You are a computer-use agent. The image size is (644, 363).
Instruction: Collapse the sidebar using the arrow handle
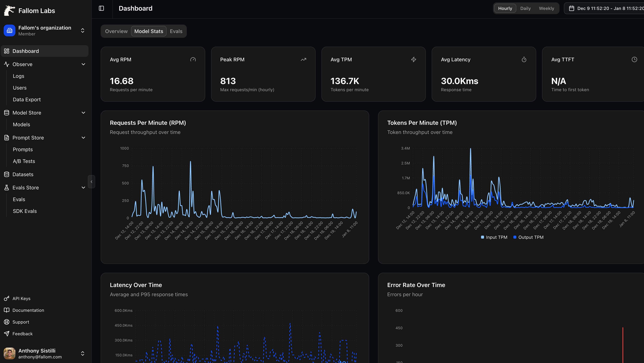click(x=91, y=182)
